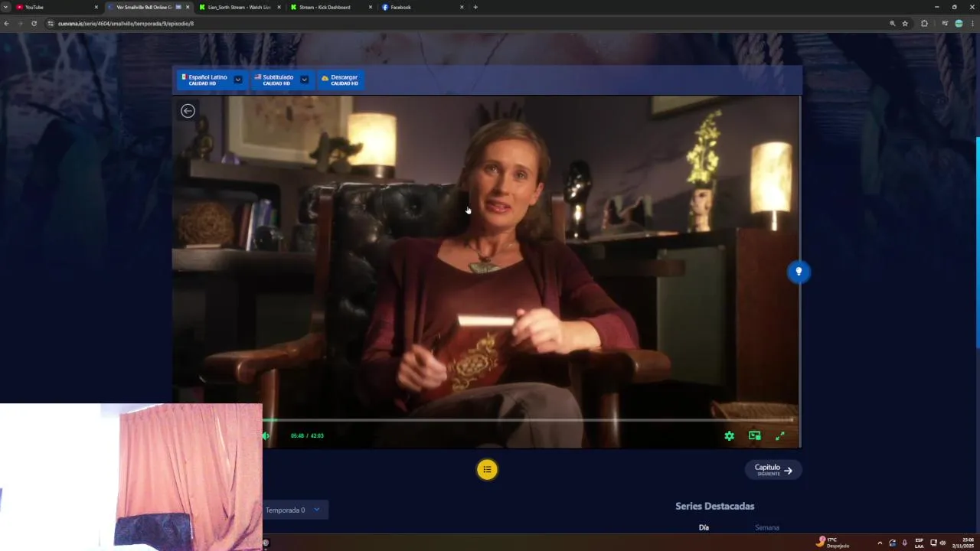
Task: Open the tab search dropdown arrow
Action: (x=5, y=7)
